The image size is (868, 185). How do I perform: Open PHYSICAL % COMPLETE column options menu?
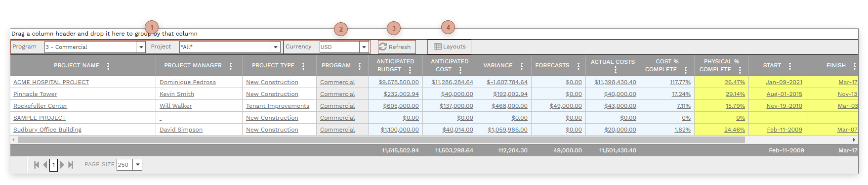tap(740, 70)
